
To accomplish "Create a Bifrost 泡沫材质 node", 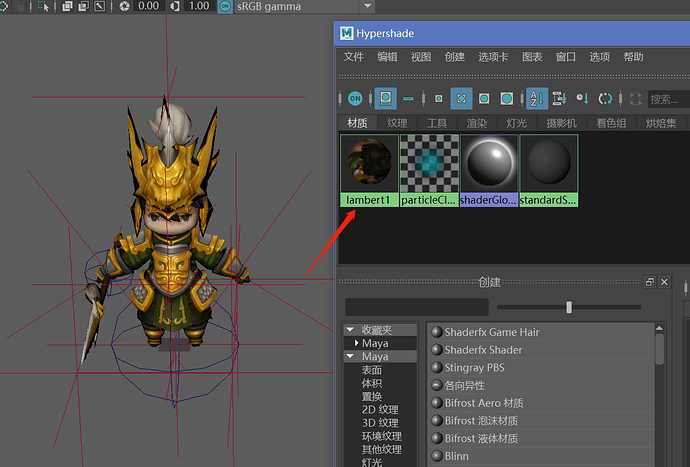I will click(541, 421).
